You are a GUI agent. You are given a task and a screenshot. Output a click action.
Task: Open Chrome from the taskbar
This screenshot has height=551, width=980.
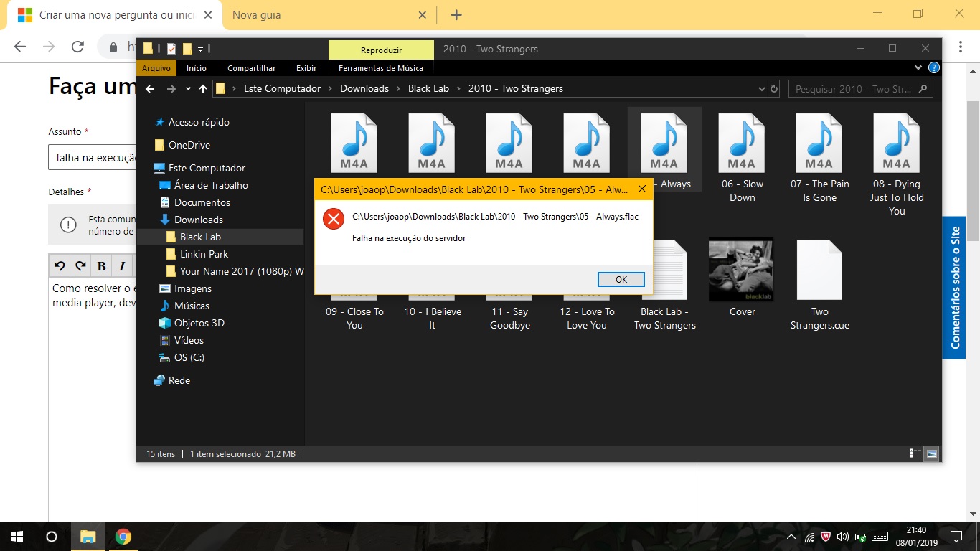123,537
